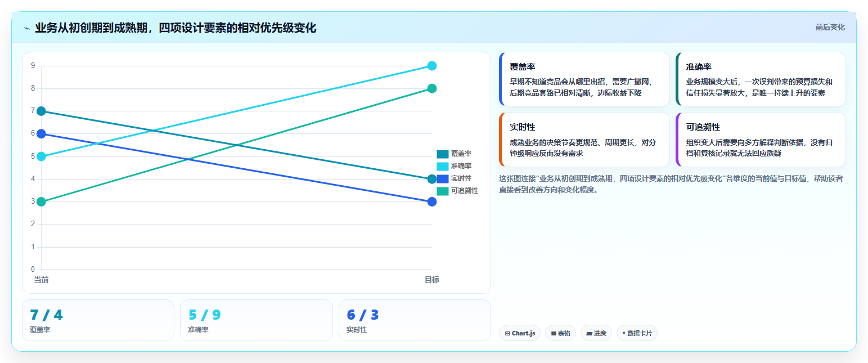Screen dimensions: 868x363
Task: Click the 进度 tag chip
Action: [x=596, y=333]
